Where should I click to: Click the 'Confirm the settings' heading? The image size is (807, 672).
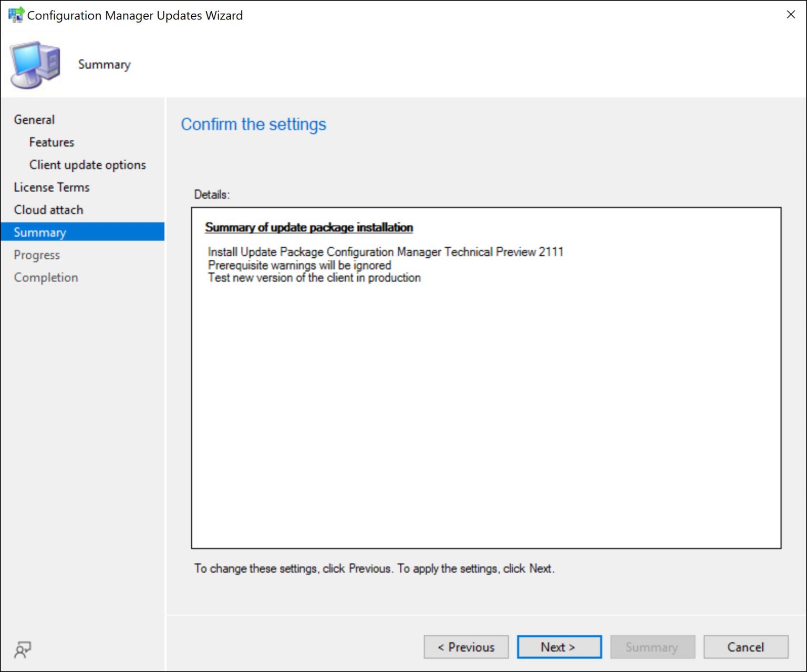tap(253, 124)
